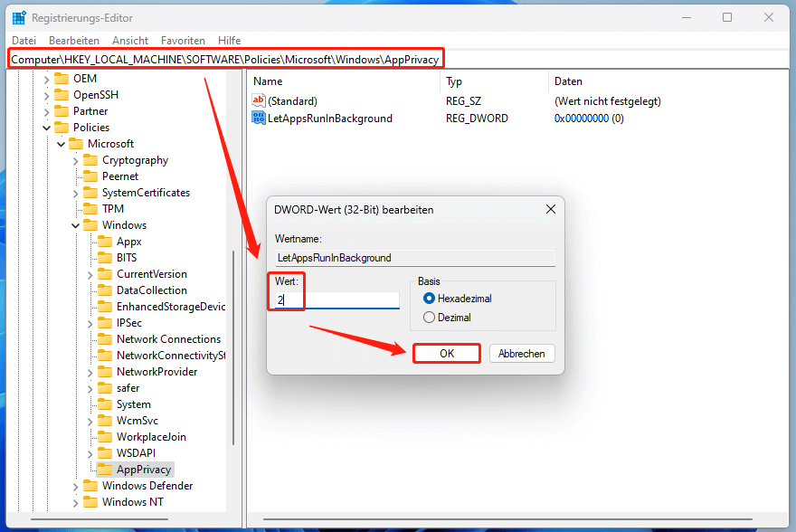796x532 pixels.
Task: Close the DWORD-Wert bearbeiten dialog
Action: click(x=551, y=209)
